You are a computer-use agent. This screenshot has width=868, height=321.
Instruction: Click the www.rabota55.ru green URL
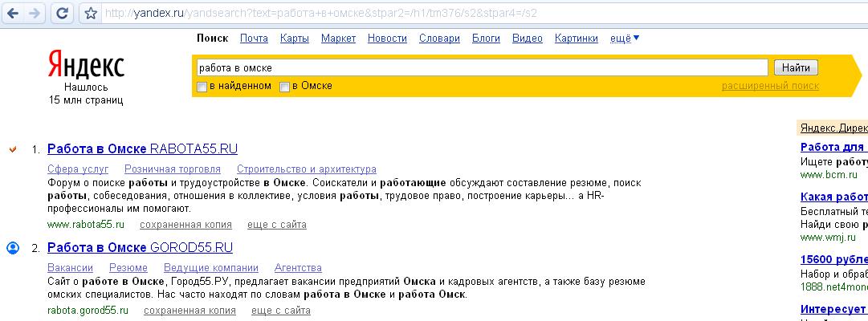[86, 224]
